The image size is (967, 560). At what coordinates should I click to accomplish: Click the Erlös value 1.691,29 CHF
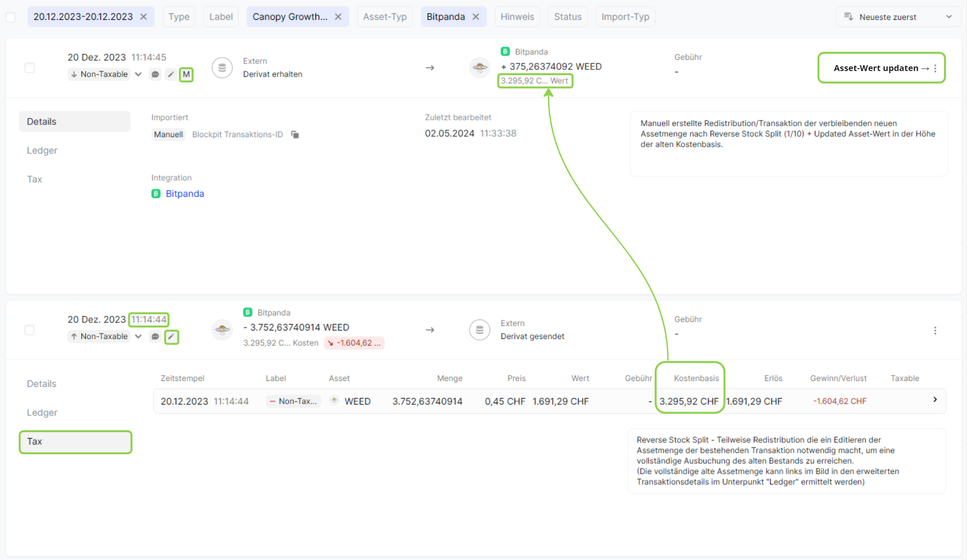tap(754, 402)
